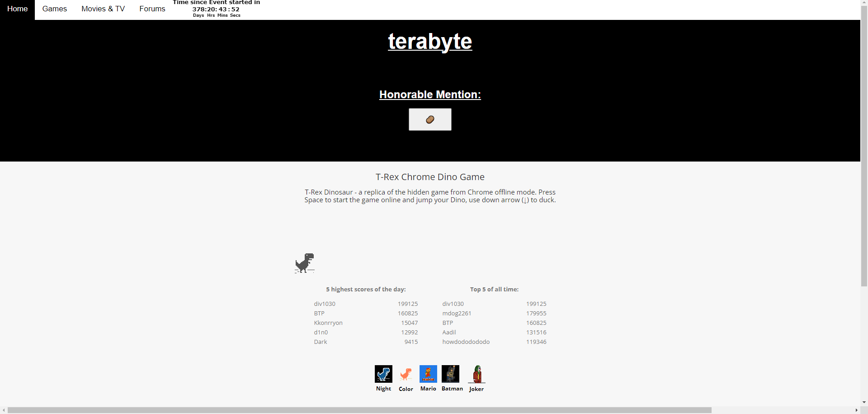Click the Batman theme label
868x414 pixels.
pos(452,389)
